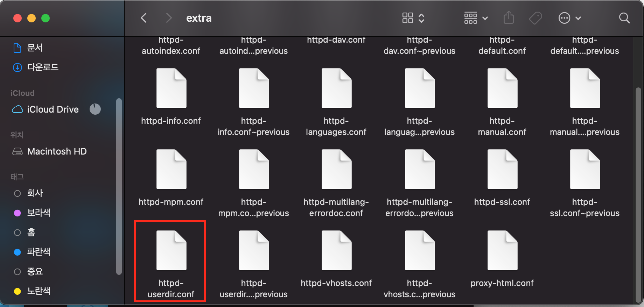Open Documents (문서) in the sidebar
The image size is (644, 307).
[x=28, y=48]
